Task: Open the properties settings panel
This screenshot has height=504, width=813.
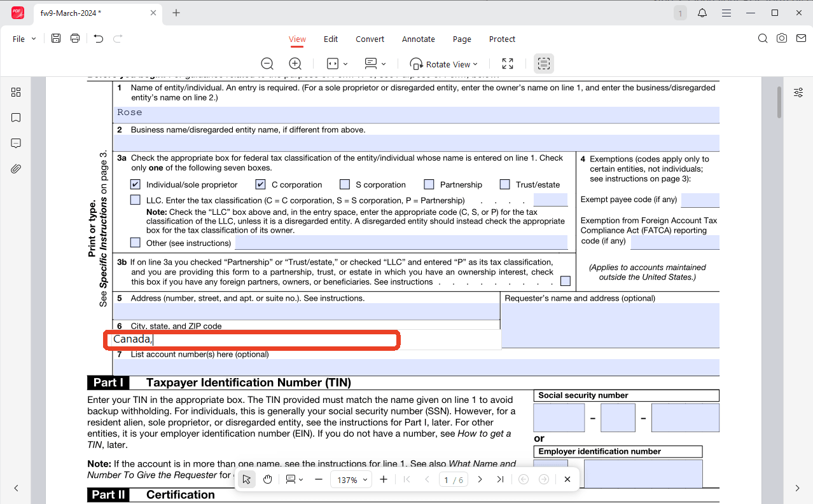Action: click(798, 92)
